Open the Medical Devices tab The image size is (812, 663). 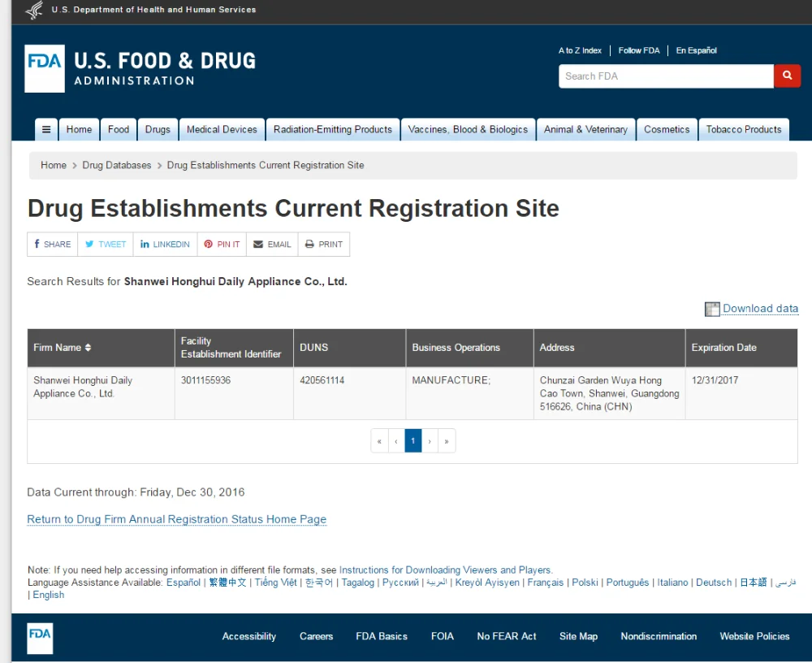pos(222,129)
